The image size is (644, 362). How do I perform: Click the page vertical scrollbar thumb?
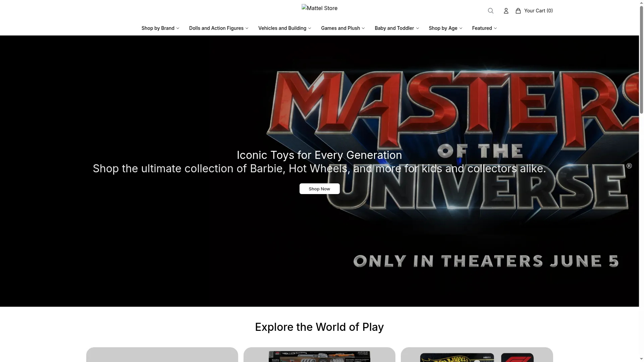[x=641, y=60]
